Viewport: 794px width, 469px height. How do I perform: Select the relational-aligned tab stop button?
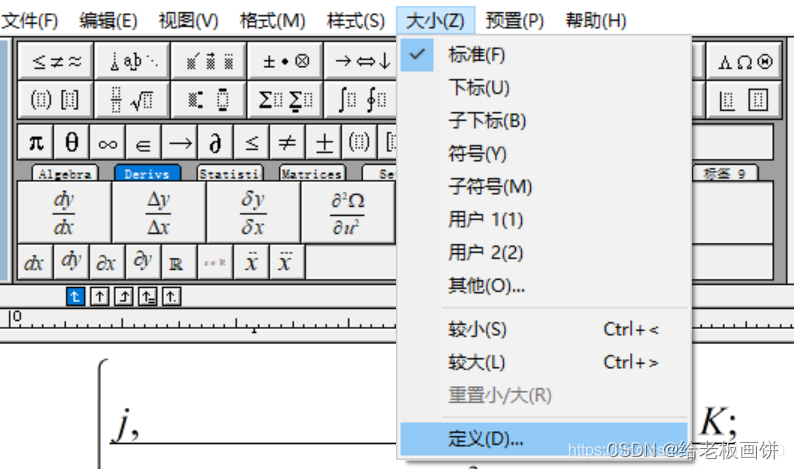click(148, 296)
